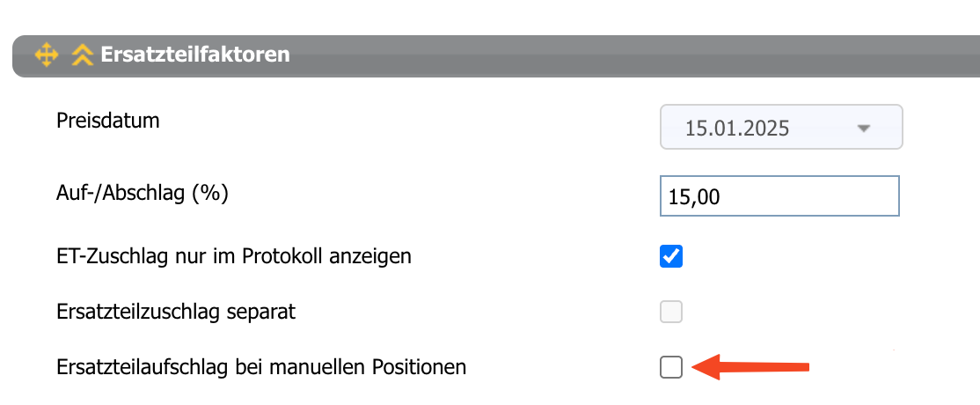
Task: Click the ET-Zuschlag nur im Protokoll anzeigen label
Action: click(234, 256)
